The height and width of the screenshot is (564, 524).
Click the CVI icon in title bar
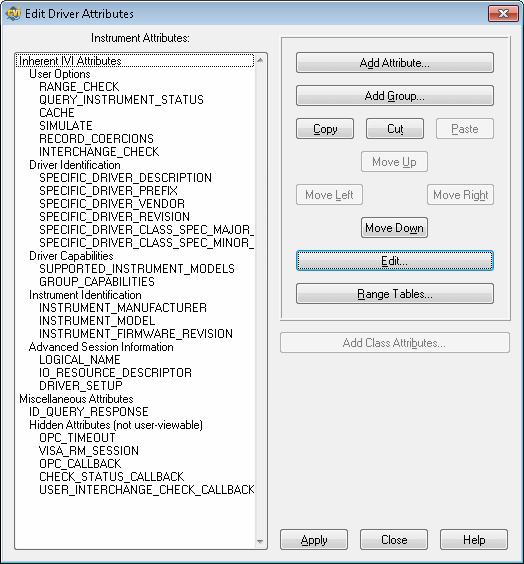click(13, 14)
